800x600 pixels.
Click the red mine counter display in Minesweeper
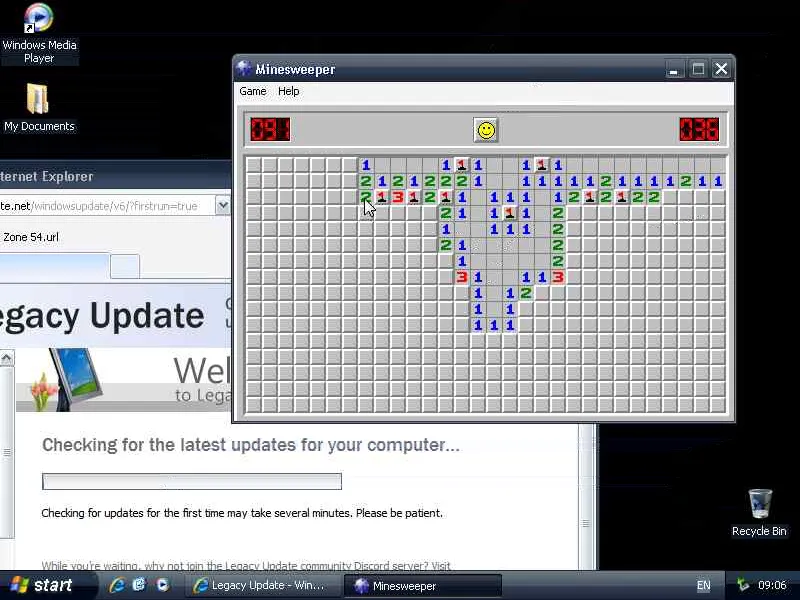coord(270,130)
